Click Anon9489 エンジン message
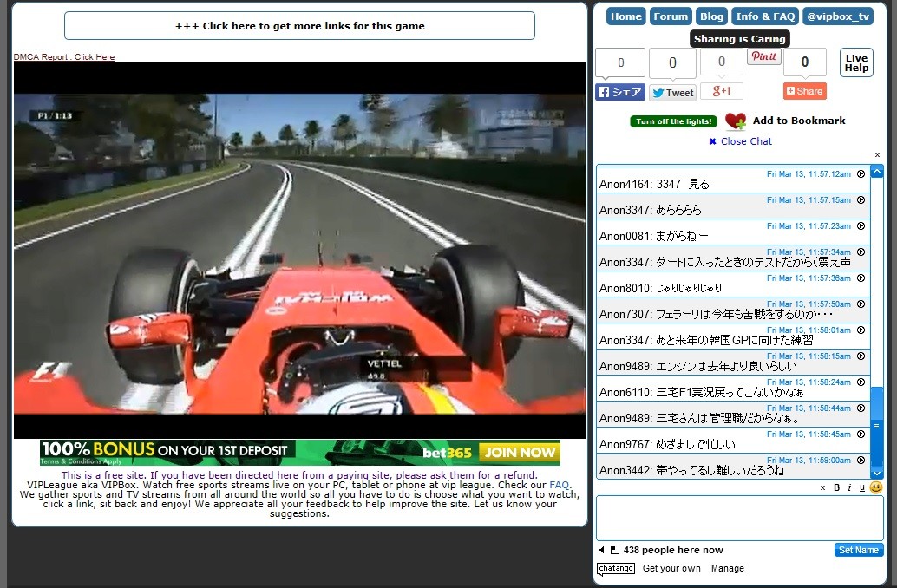Viewport: 897px width, 588px height. [733, 363]
